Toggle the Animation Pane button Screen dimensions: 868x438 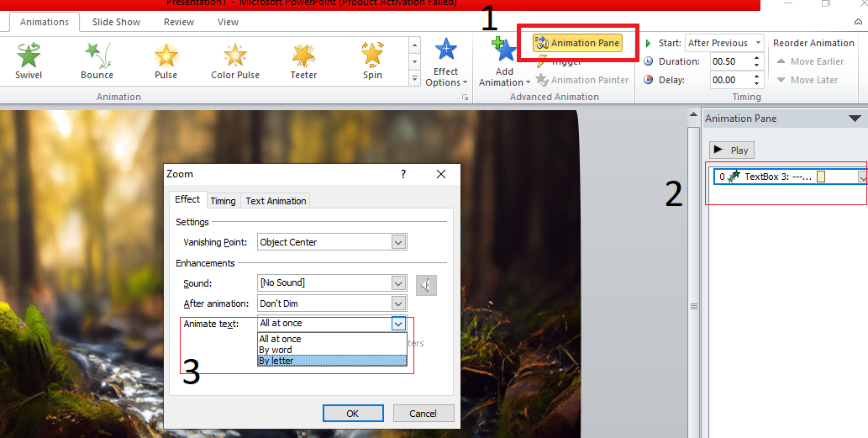[x=578, y=43]
